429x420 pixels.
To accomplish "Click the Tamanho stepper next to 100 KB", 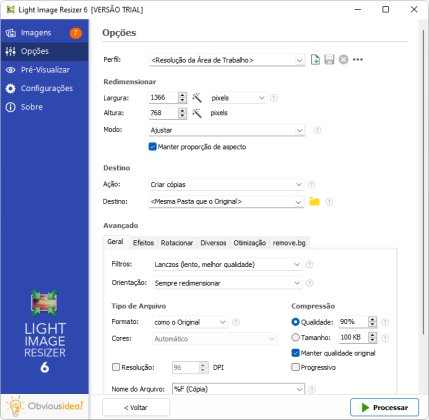I will 373,337.
